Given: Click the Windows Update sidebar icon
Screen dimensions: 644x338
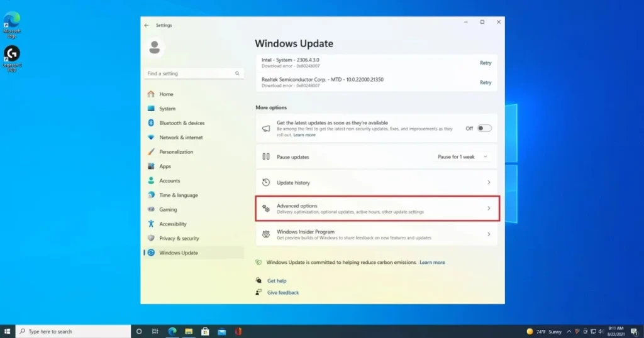Looking at the screenshot, I should [x=151, y=253].
